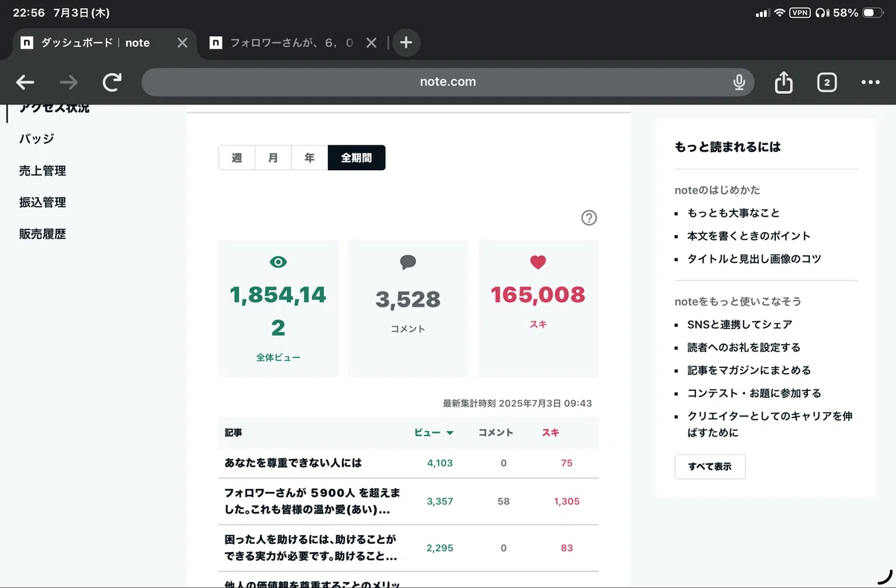Click the battery indicator in status bar
The image size is (896, 588).
tap(873, 13)
